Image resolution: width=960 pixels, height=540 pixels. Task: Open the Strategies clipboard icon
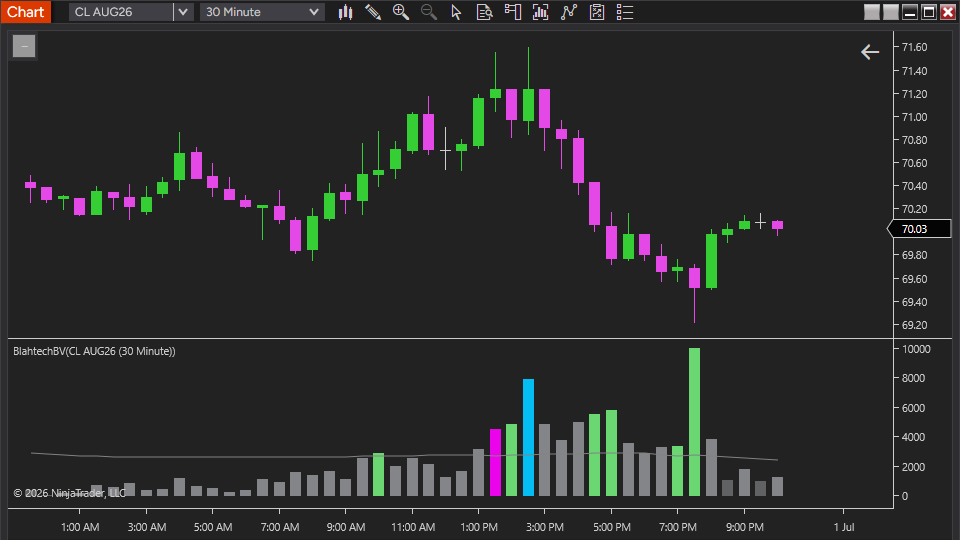tap(597, 12)
